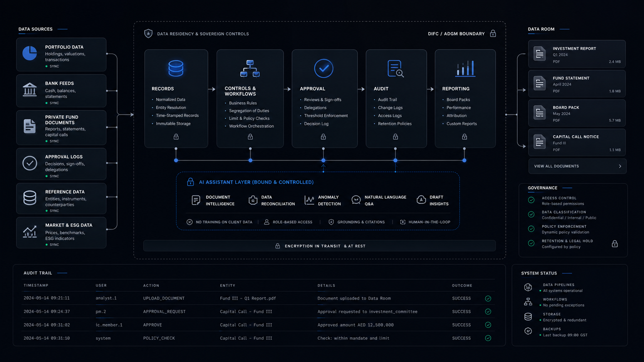This screenshot has height=362, width=644.
Task: Click the lock icon under Records card
Action: 176,137
